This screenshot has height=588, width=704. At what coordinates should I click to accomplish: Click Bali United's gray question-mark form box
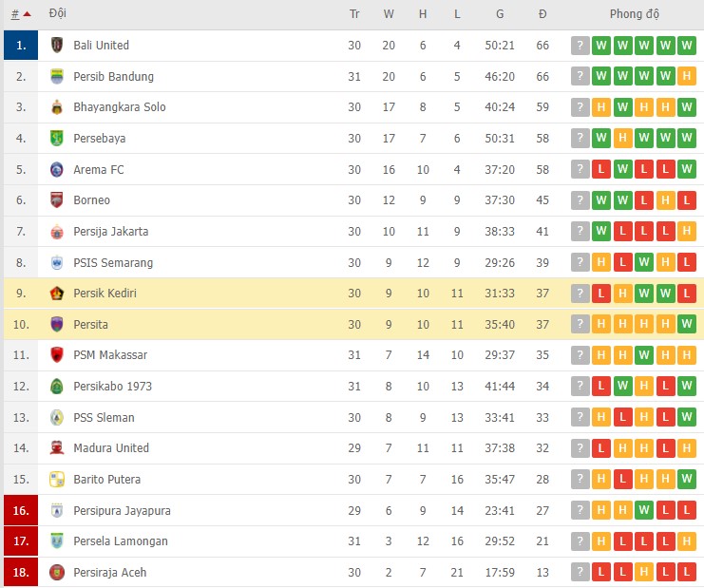[580, 46]
